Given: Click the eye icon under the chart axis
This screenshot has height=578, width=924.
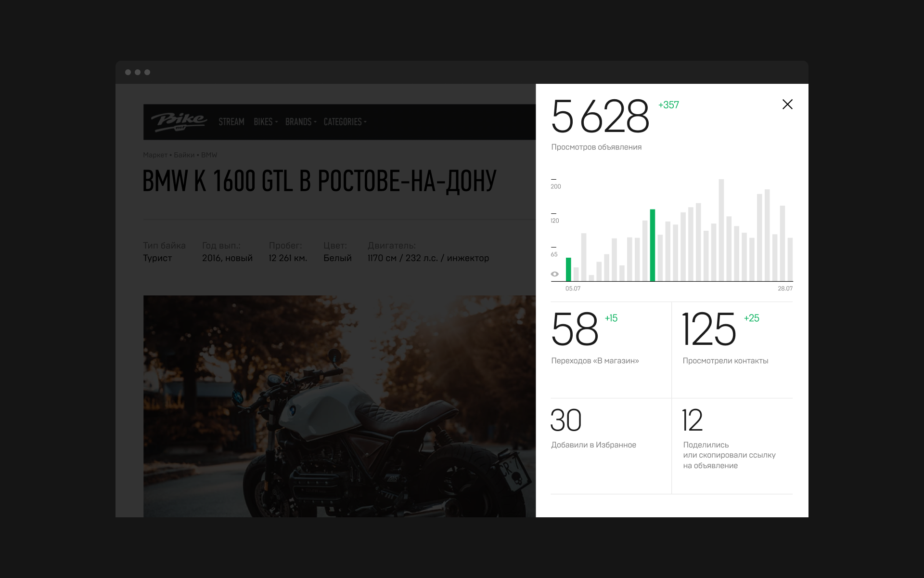Looking at the screenshot, I should pos(555,274).
